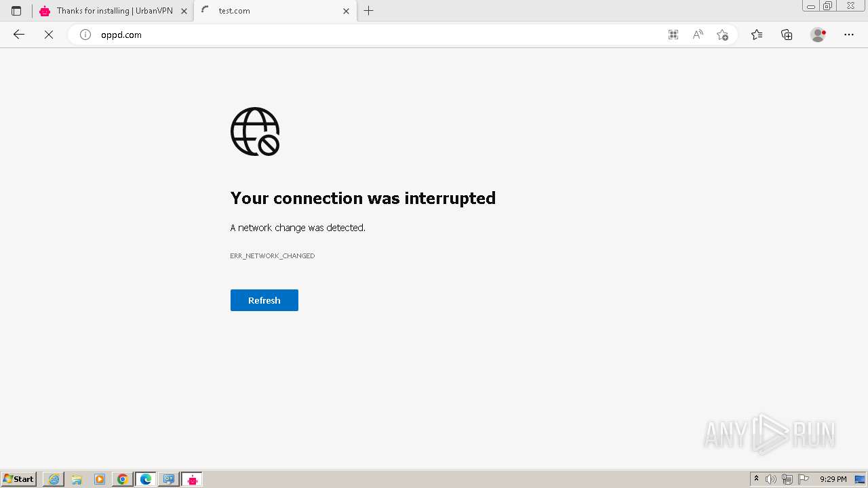This screenshot has width=868, height=488.
Task: Click the blue Refresh button
Action: click(264, 300)
